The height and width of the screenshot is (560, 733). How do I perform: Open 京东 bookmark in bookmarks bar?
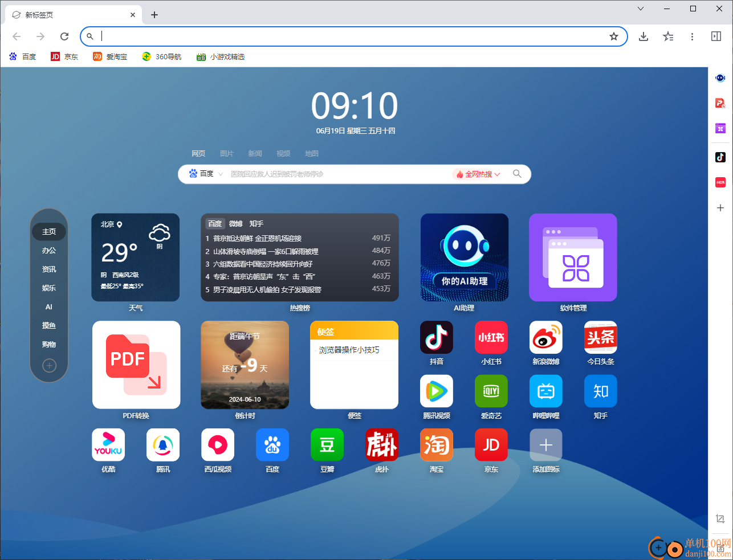[64, 56]
